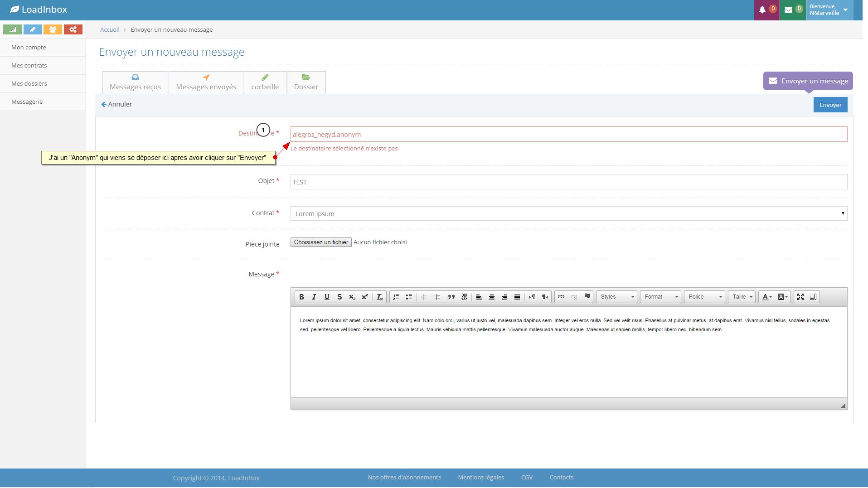Open the text color picker

click(x=766, y=297)
